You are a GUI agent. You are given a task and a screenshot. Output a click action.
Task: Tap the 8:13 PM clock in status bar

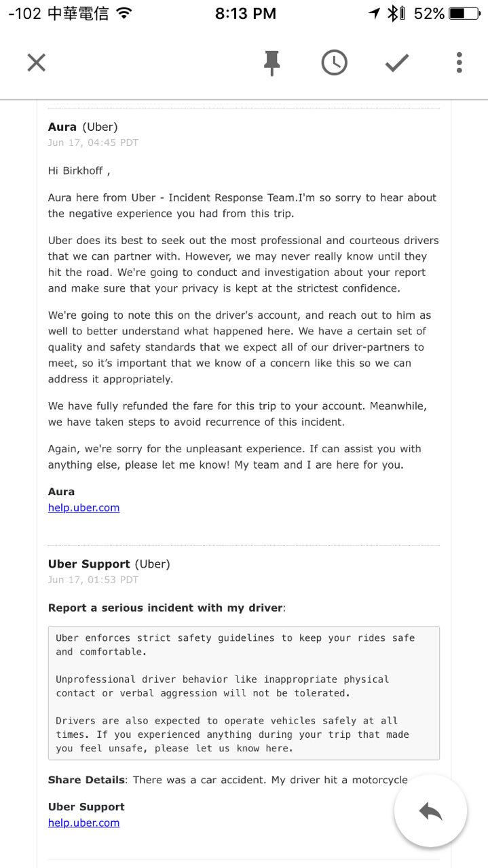click(245, 14)
